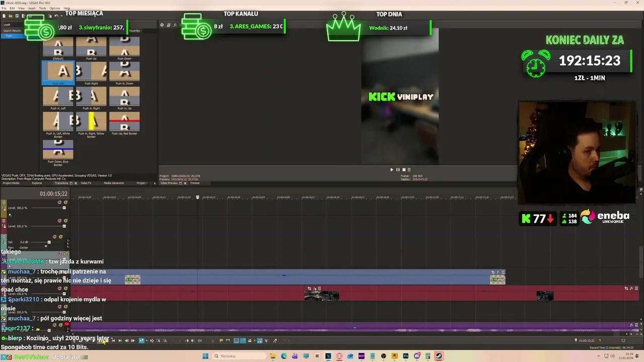Open Steam from the taskbar
The height and width of the screenshot is (362, 644).
click(x=439, y=356)
